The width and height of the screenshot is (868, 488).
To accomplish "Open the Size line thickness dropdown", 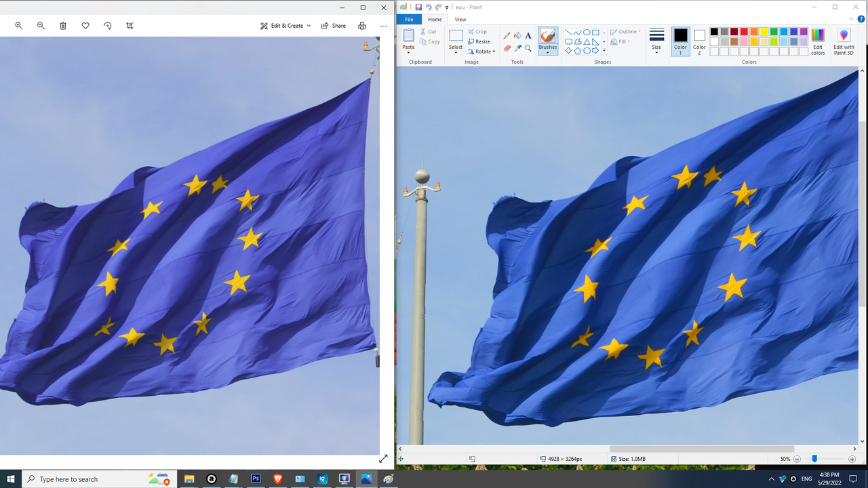I will coord(656,41).
